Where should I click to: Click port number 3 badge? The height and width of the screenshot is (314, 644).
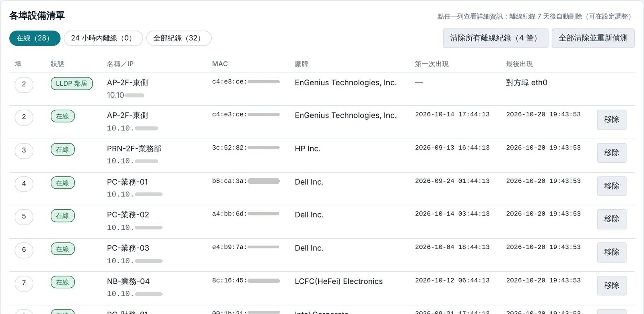(24, 151)
